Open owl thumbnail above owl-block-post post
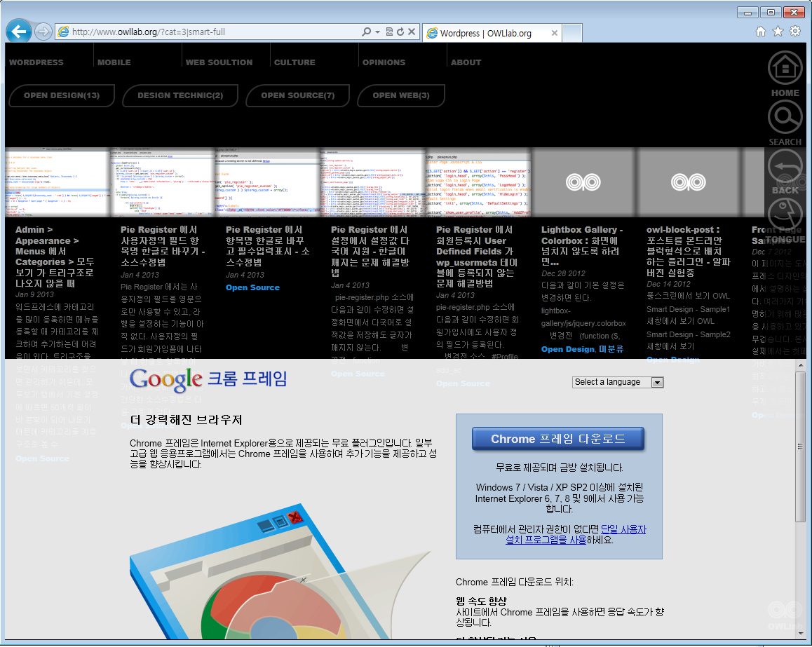The height and width of the screenshot is (647, 812). (x=688, y=182)
